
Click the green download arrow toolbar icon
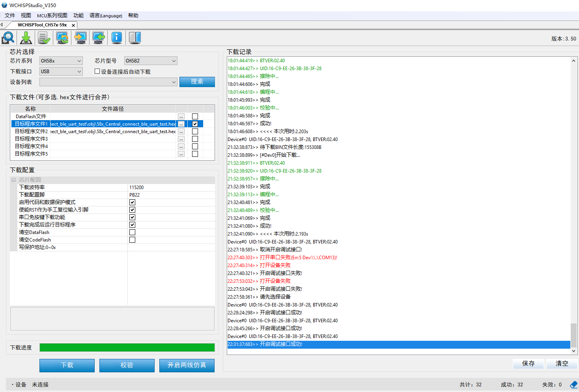[26, 38]
